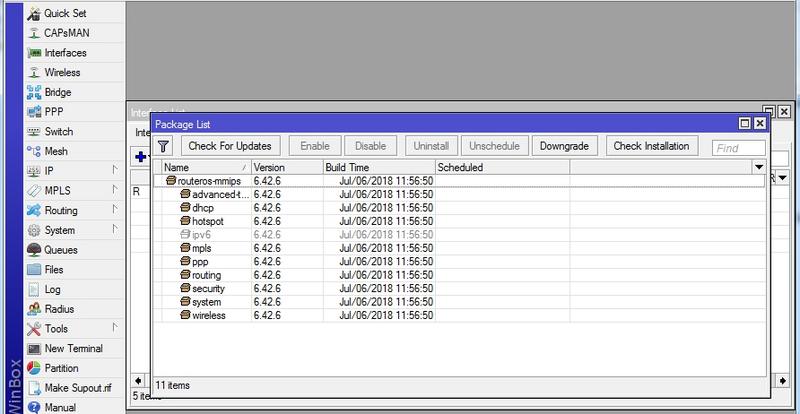Screen dimensions: 800x414
Task: Expand the System submenu
Action: (115, 230)
